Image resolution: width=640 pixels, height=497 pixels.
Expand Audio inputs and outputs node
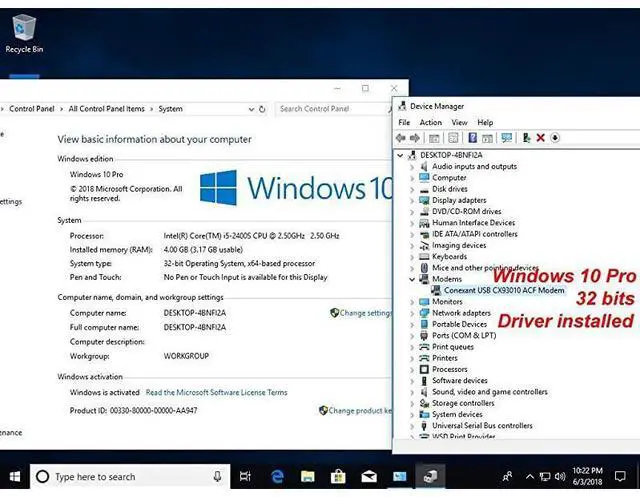click(x=412, y=166)
